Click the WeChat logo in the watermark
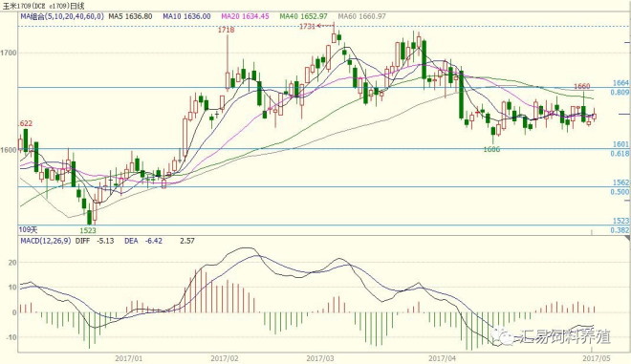 tap(501, 336)
